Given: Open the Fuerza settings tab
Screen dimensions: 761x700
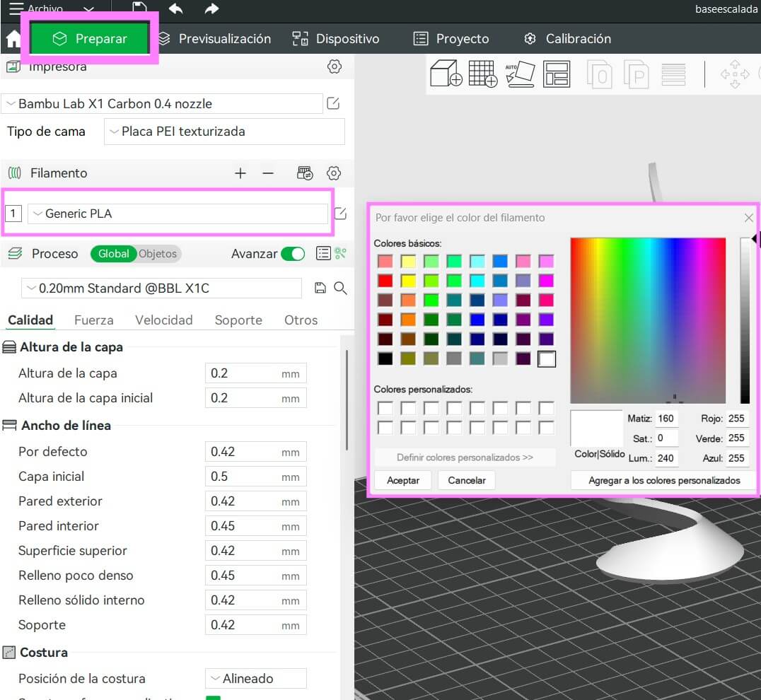Looking at the screenshot, I should pyautogui.click(x=93, y=320).
